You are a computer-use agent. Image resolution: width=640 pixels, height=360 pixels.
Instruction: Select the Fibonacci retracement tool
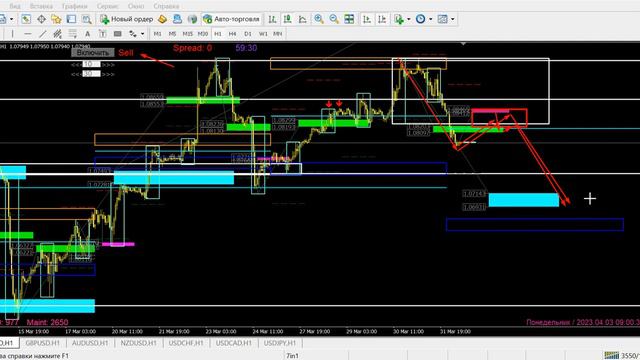tap(72, 34)
